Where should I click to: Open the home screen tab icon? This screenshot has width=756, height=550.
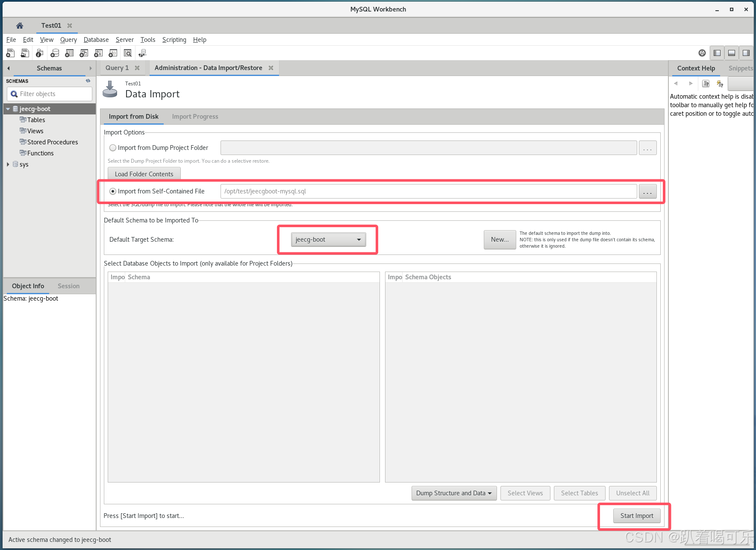coord(20,26)
